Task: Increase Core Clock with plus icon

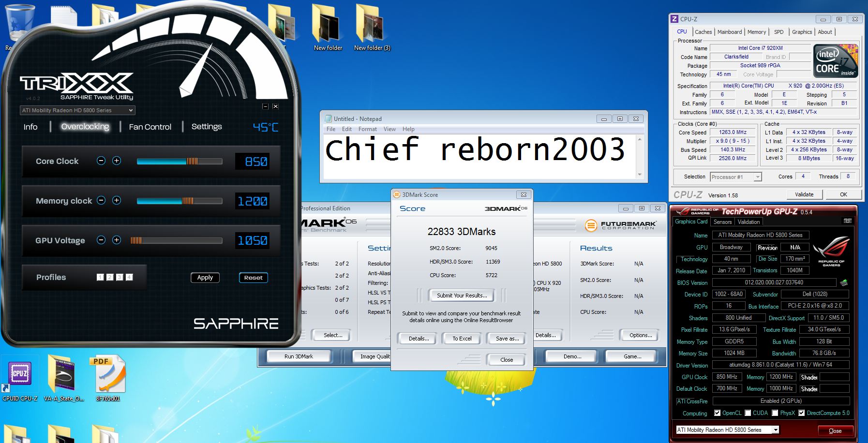Action: click(x=117, y=161)
